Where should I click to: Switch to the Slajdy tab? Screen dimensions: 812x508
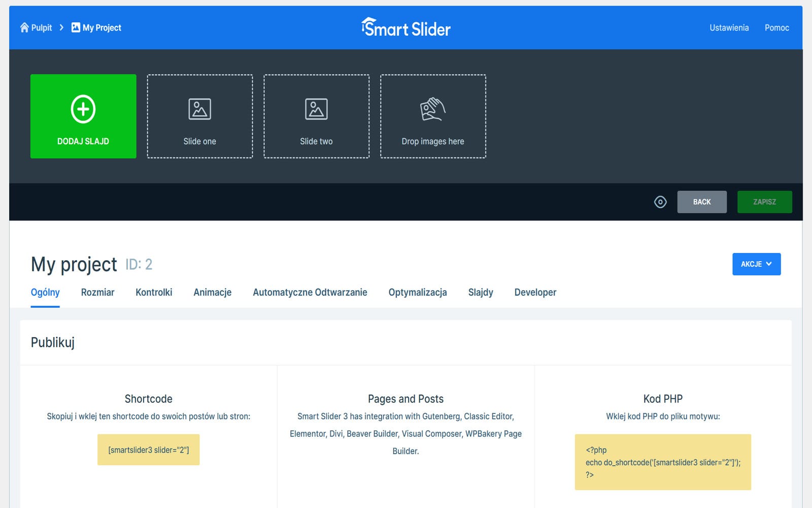(x=481, y=293)
